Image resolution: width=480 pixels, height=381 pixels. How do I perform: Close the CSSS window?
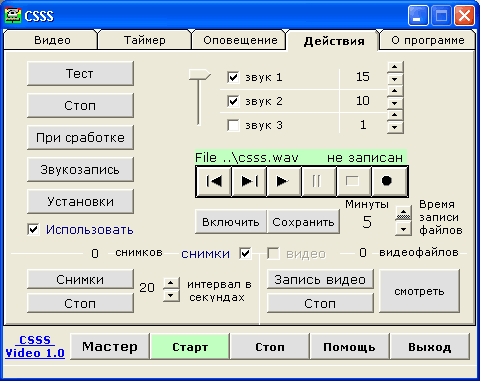tap(464, 15)
